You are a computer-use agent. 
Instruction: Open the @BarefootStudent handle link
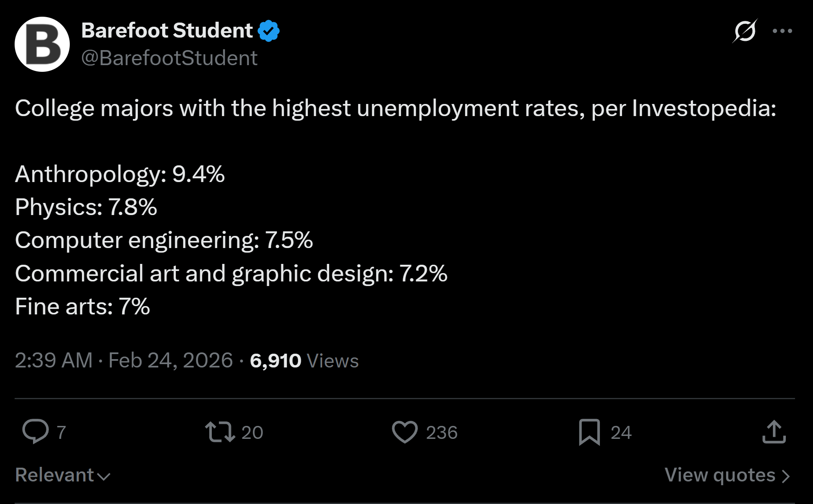(x=169, y=58)
